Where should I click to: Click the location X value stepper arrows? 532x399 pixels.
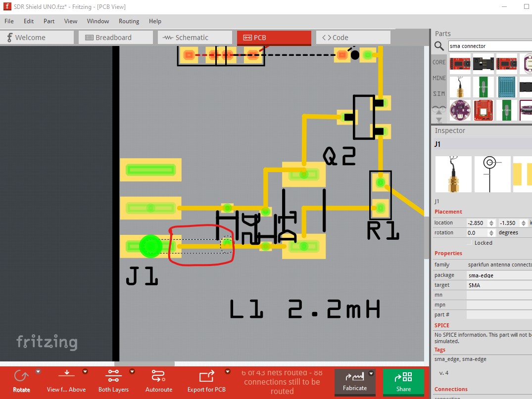[491, 223]
